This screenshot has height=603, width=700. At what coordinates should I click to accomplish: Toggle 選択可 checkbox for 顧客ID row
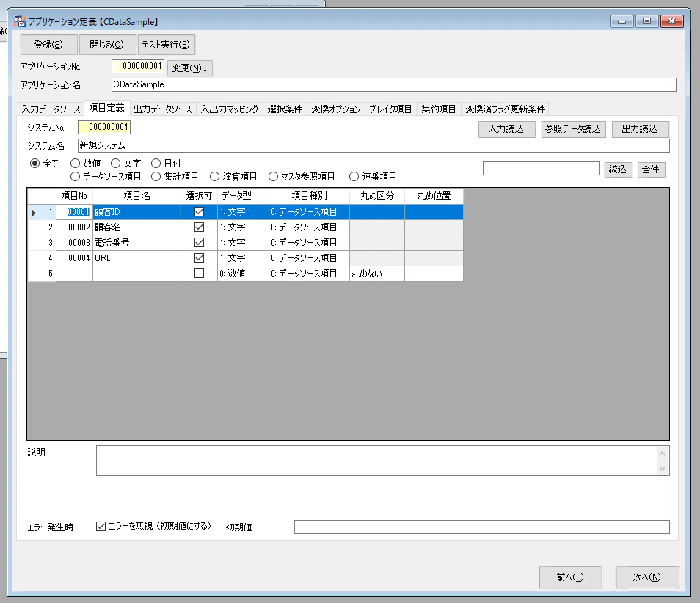point(199,212)
